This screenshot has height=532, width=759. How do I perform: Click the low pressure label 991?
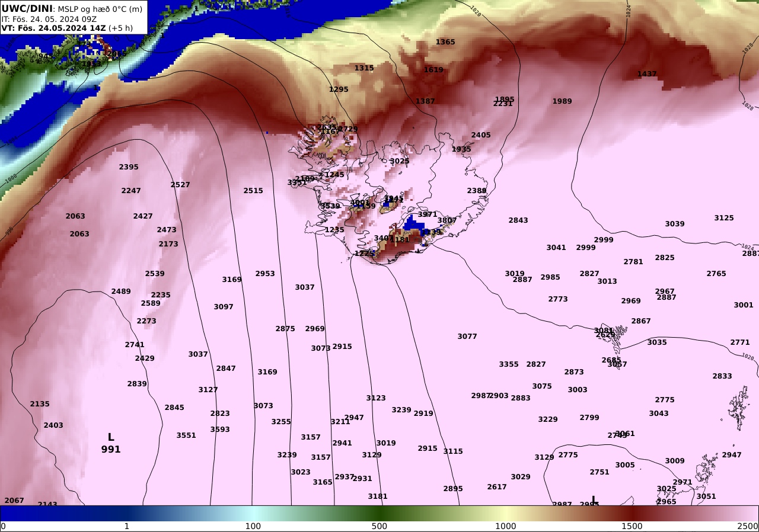click(x=111, y=450)
